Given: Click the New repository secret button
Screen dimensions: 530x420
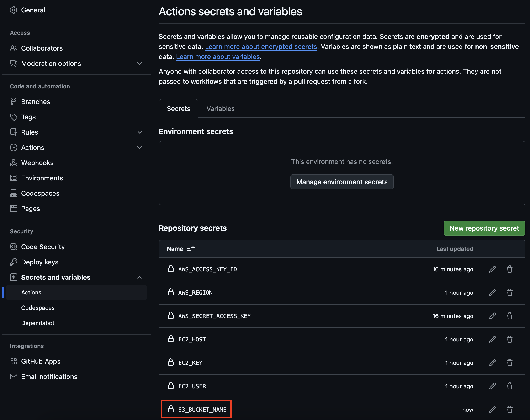Looking at the screenshot, I should (x=484, y=228).
